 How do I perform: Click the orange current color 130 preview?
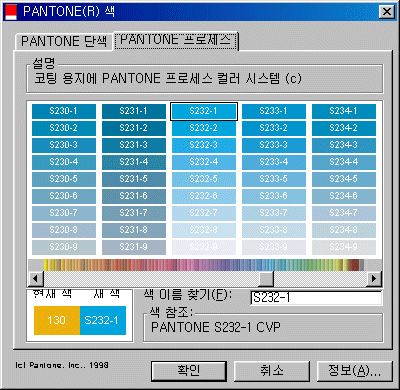(x=57, y=320)
